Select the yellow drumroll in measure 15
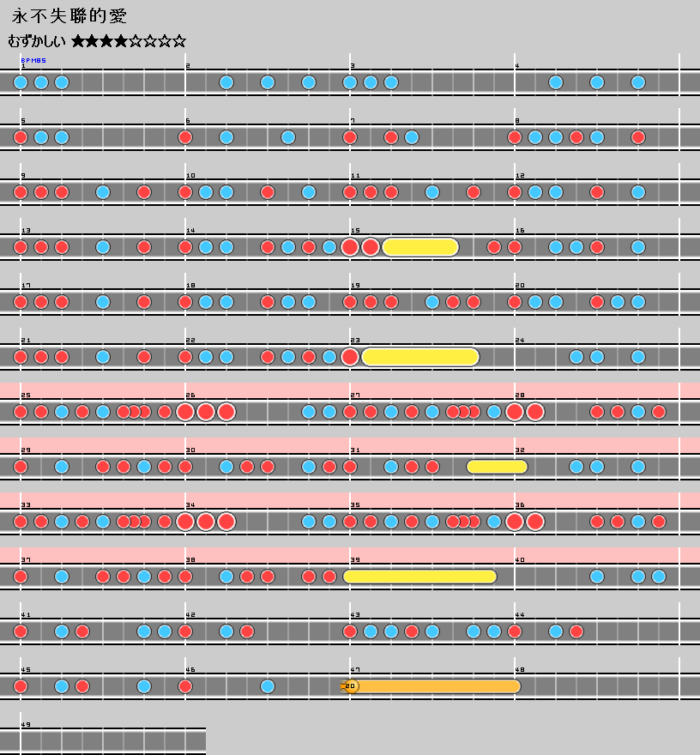 [x=419, y=247]
